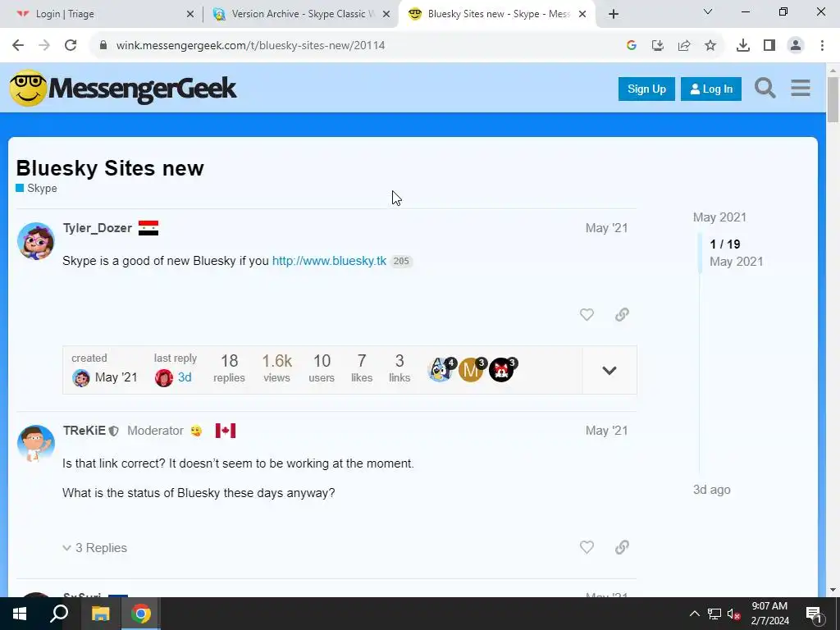Switch to the Version Archive - Skype Classic tab
840x630 pixels.
[303, 14]
